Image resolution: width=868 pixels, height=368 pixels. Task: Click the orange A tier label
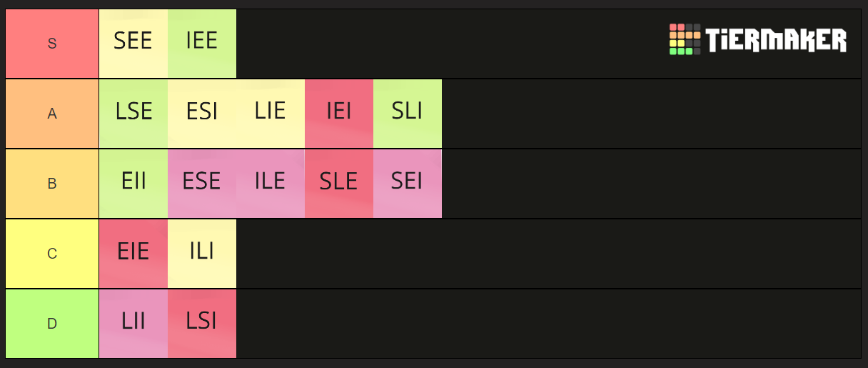[x=52, y=114]
